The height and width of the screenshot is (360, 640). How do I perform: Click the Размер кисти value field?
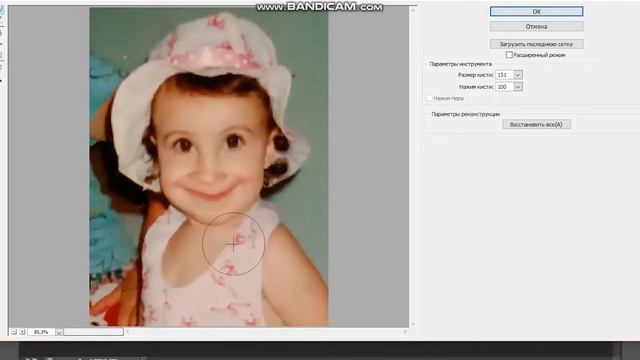504,75
